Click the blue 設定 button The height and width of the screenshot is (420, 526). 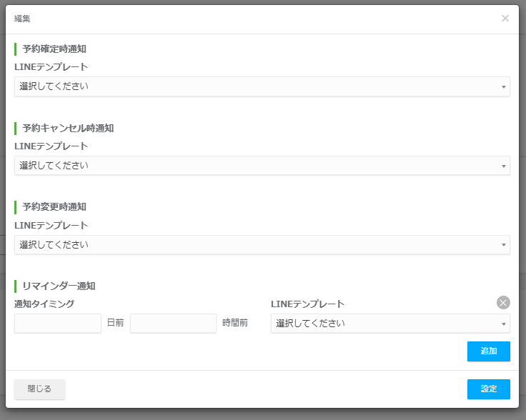point(488,389)
